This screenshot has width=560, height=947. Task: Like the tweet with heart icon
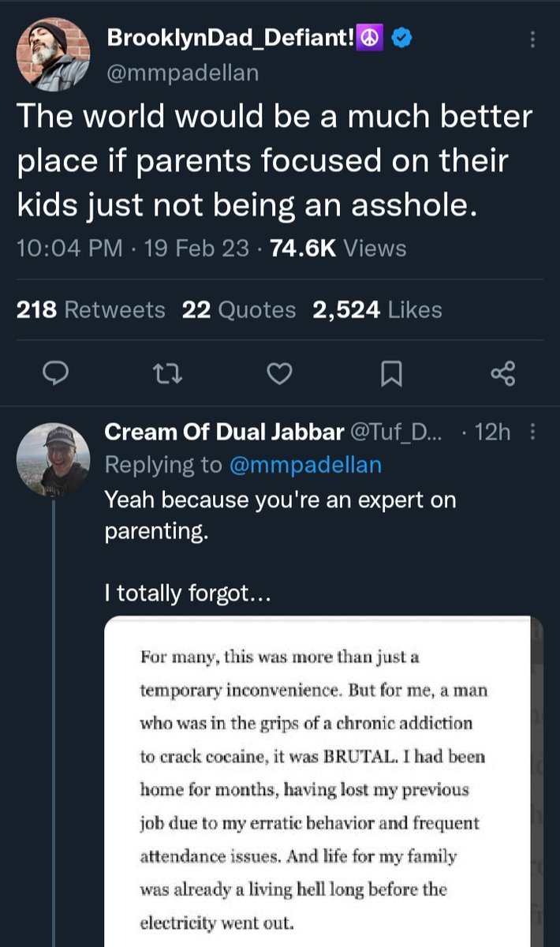point(279,372)
